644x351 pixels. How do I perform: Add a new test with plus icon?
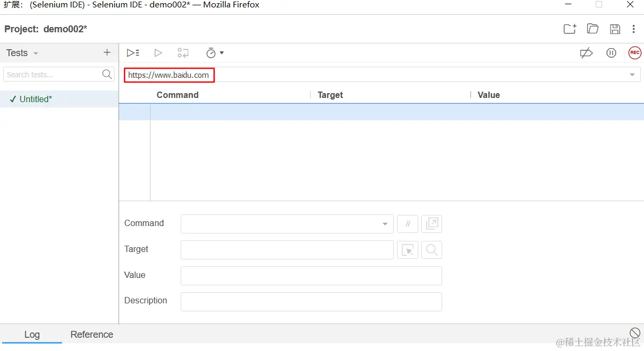tap(107, 52)
